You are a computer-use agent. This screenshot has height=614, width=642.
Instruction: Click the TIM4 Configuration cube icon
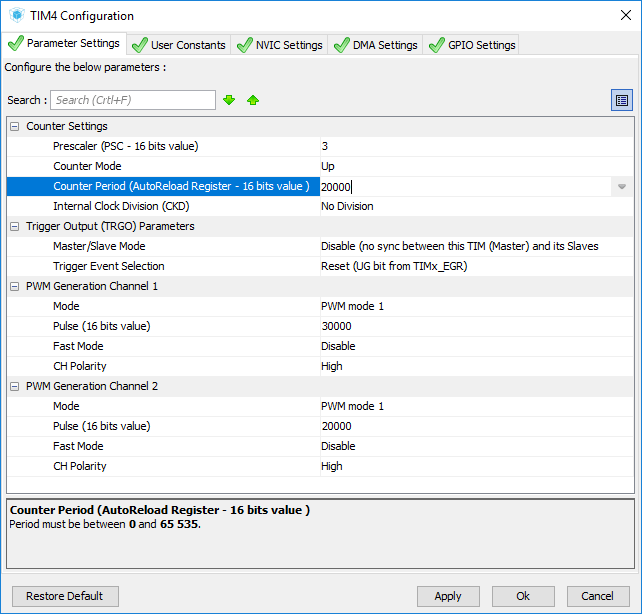pos(17,15)
